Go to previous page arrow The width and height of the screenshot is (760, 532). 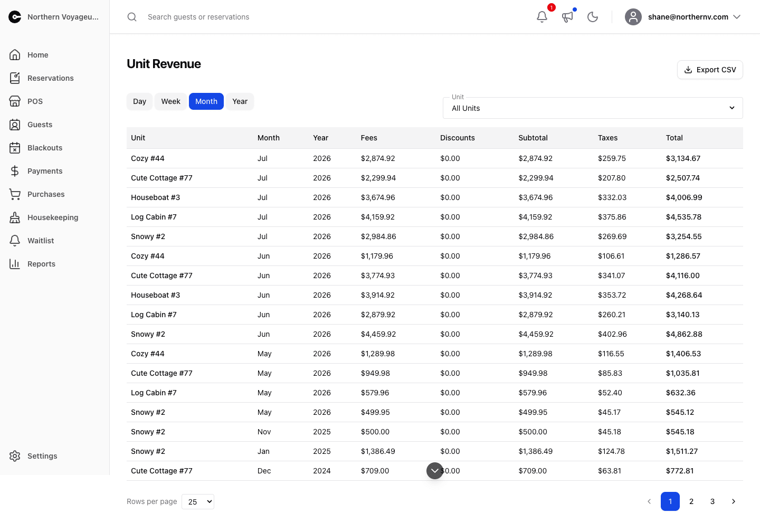tap(649, 501)
